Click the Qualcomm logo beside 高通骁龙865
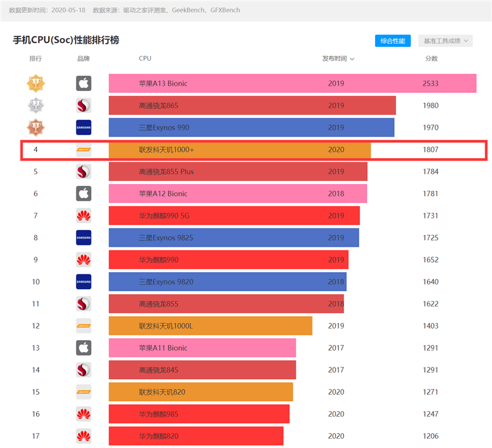Image resolution: width=492 pixels, height=448 pixels. [x=84, y=105]
